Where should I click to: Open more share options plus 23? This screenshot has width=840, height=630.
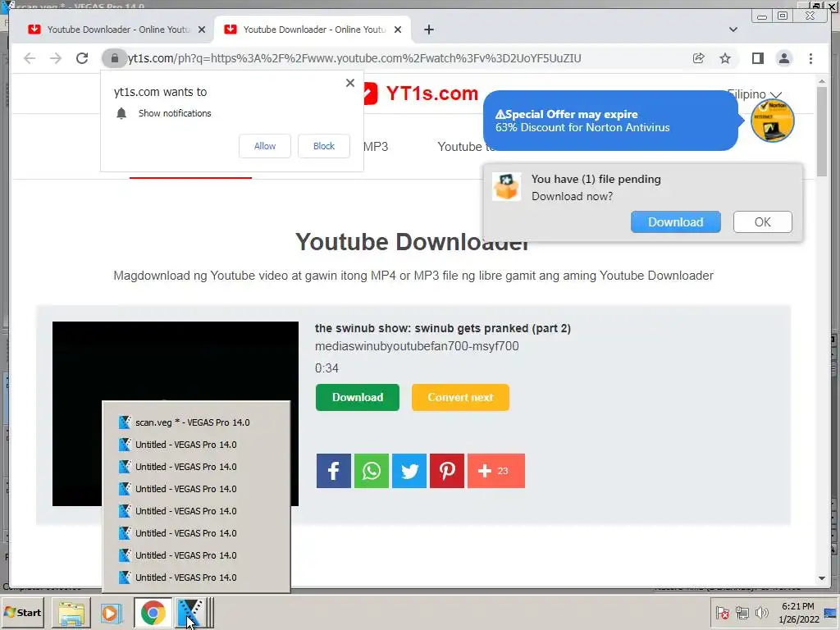[x=496, y=471]
